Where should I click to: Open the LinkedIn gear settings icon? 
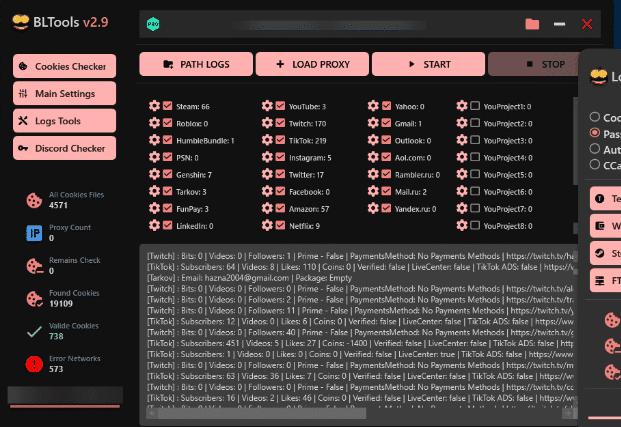click(154, 225)
